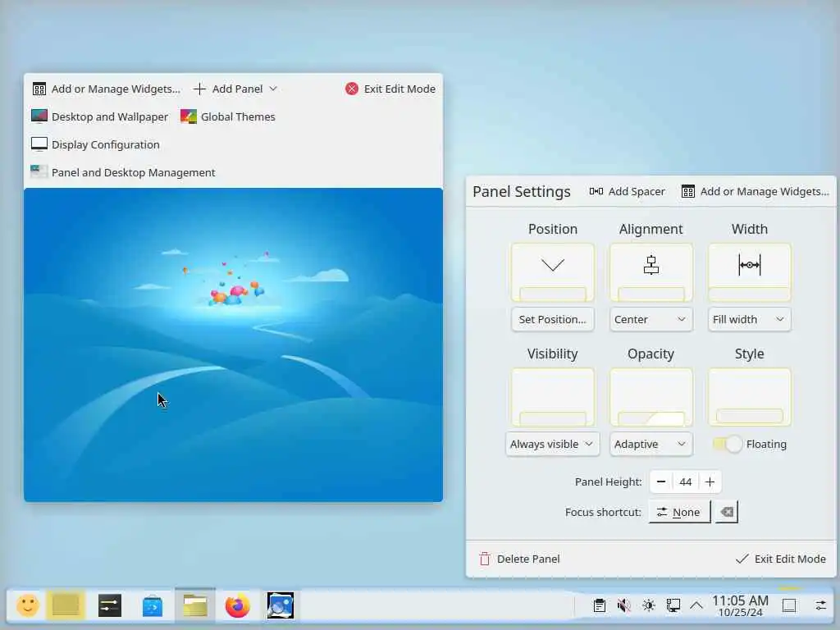
Task: Click the Width preview tile
Action: tap(750, 272)
